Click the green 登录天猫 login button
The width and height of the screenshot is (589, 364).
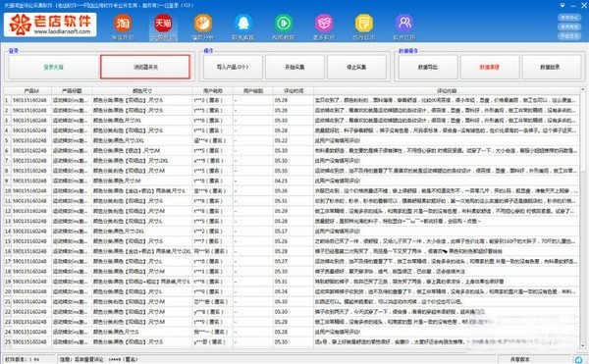(54, 67)
